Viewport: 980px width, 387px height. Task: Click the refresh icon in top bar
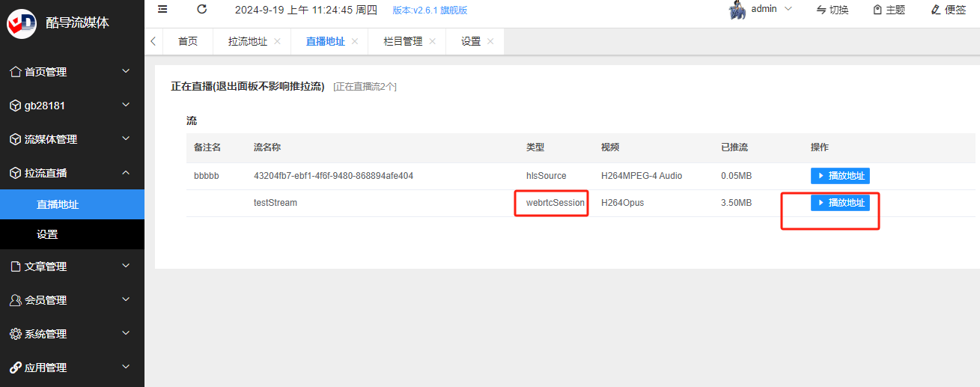[x=201, y=9]
